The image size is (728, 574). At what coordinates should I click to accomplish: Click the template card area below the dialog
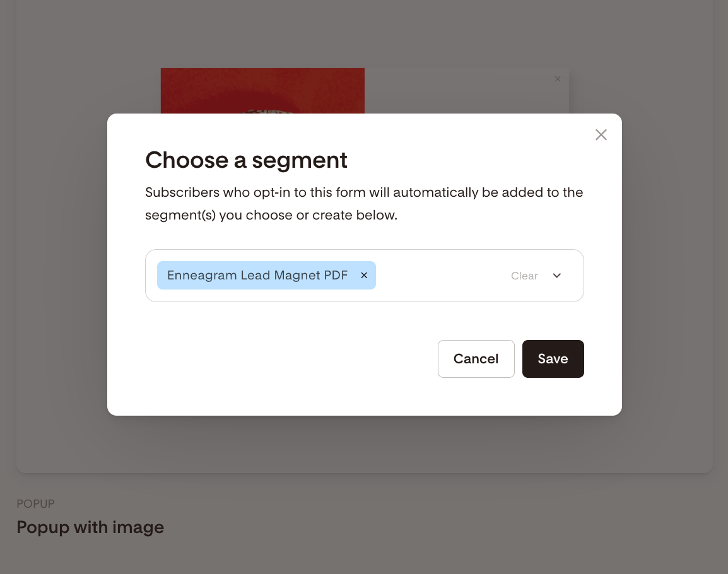[364, 443]
